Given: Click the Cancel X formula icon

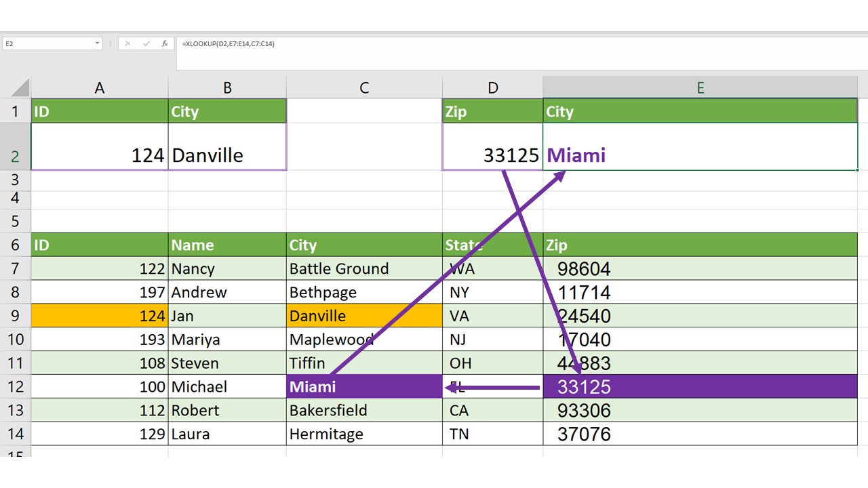Looking at the screenshot, I should pyautogui.click(x=127, y=43).
